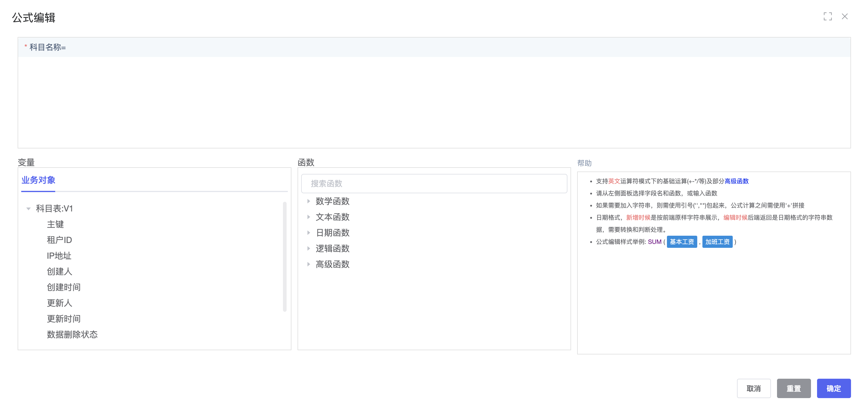The height and width of the screenshot is (409, 868).
Task: Click the variable list scrollbar
Action: pos(285,257)
